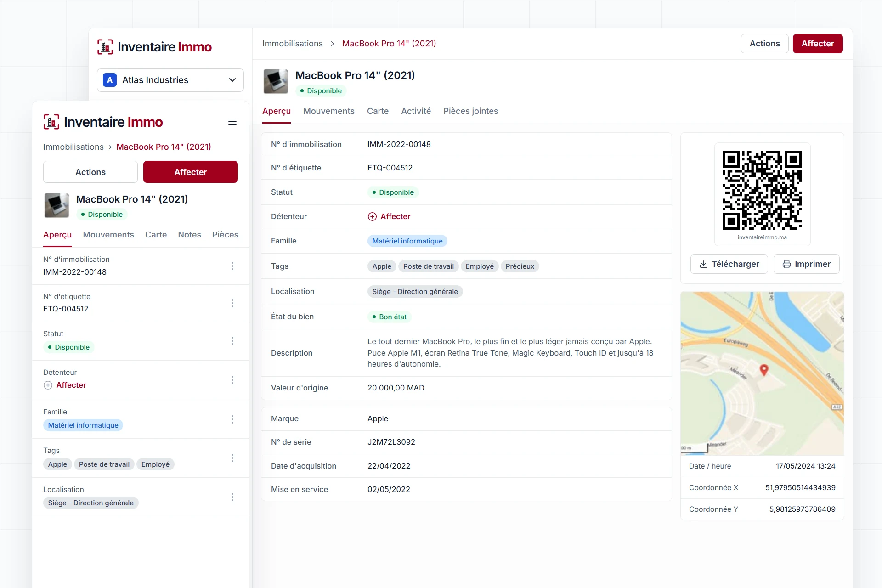Click the blue Atlas Industries avatar icon
This screenshot has width=882, height=588.
coord(110,80)
